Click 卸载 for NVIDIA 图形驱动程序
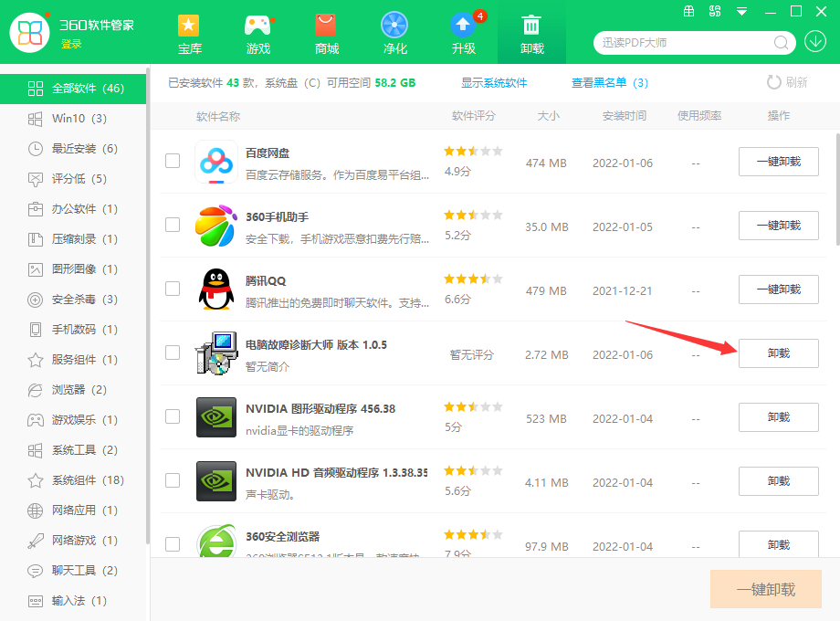 (x=779, y=416)
